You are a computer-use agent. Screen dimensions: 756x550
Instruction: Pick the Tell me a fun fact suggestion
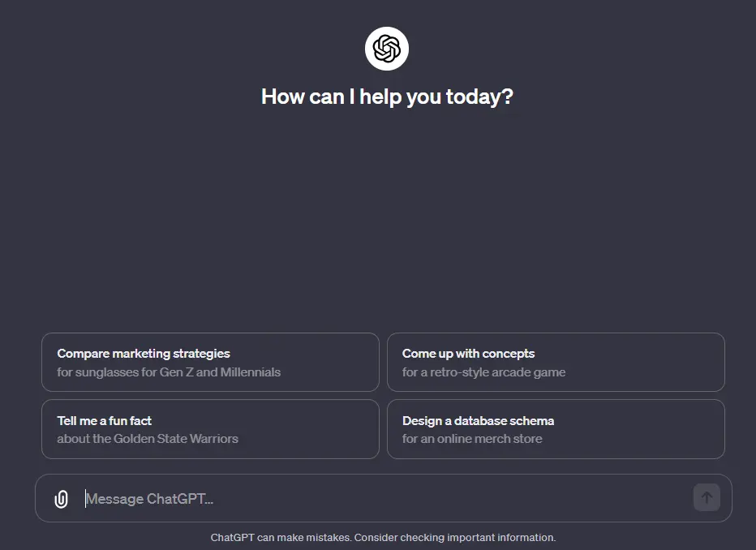tap(210, 429)
